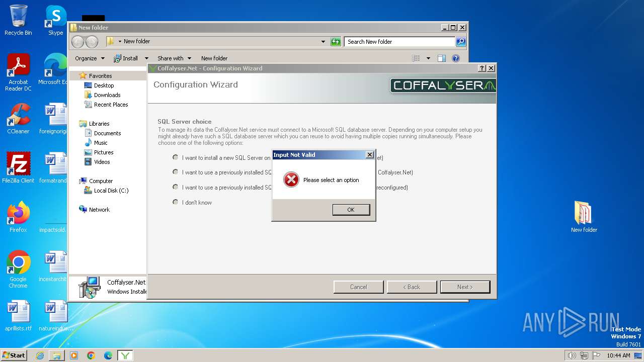This screenshot has height=362, width=644.
Task: Select FileZilla Client desktop icon
Action: point(18,168)
